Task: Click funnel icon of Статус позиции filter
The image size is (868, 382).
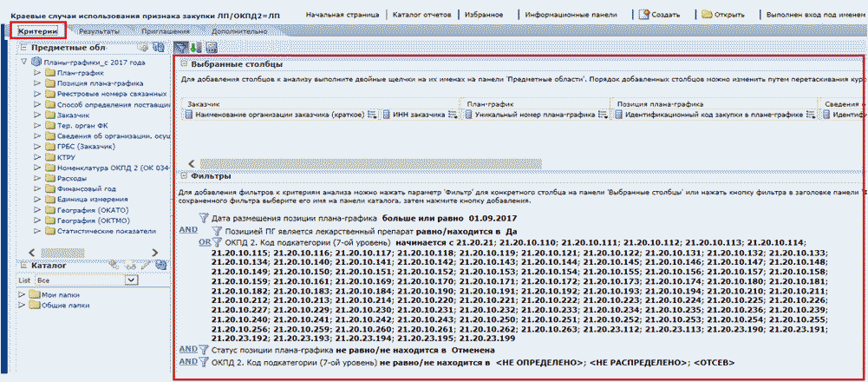Action: coord(204,349)
